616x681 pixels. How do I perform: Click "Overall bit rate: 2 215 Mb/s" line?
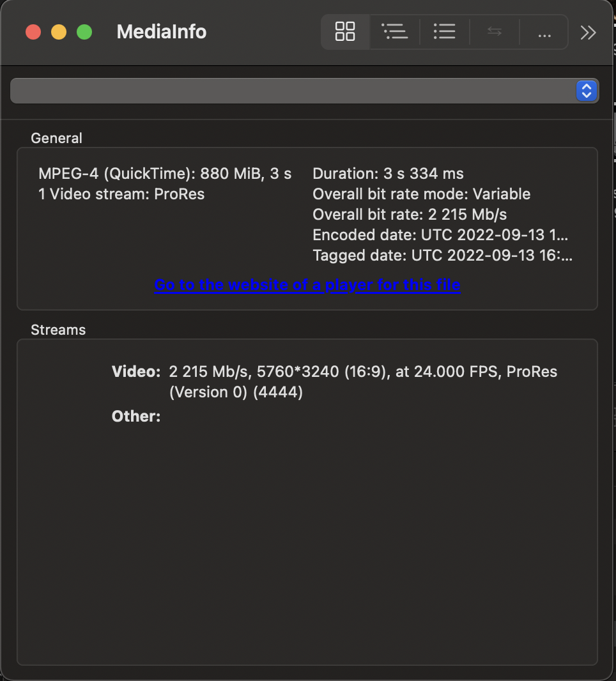coord(410,215)
